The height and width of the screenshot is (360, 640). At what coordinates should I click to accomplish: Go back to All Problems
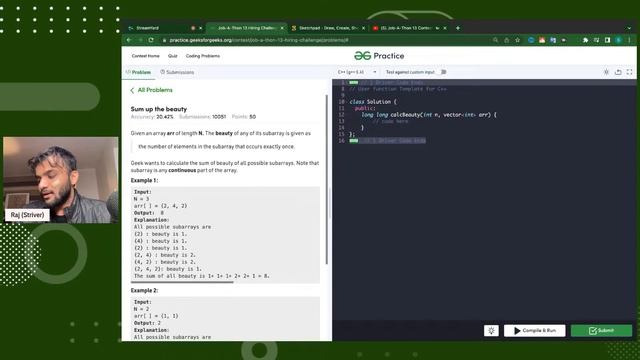[x=151, y=90]
